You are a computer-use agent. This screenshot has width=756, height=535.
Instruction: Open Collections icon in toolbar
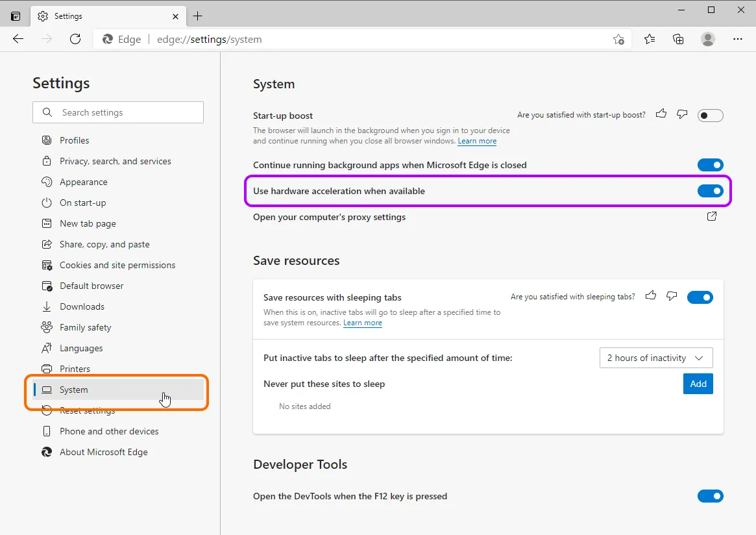(x=678, y=39)
